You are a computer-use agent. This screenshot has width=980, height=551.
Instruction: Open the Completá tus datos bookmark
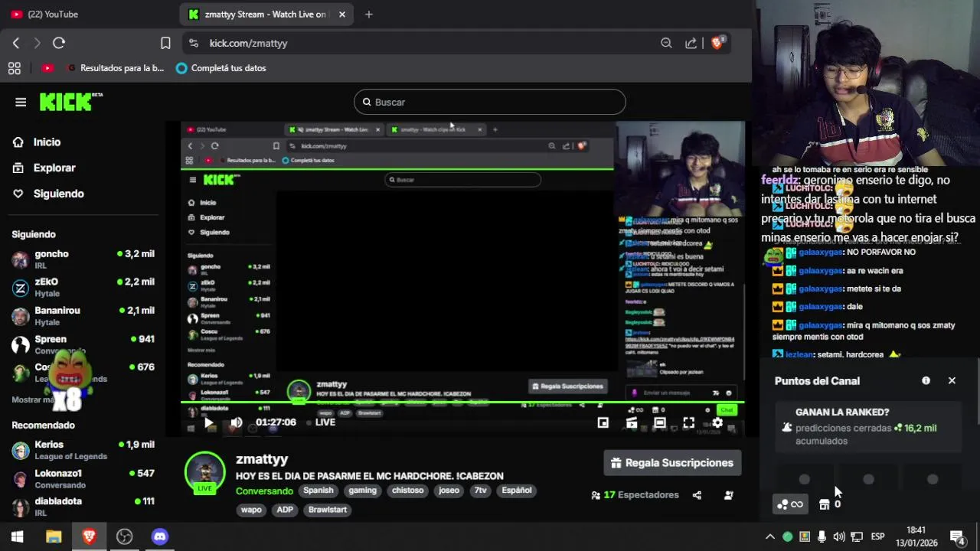[x=220, y=68]
